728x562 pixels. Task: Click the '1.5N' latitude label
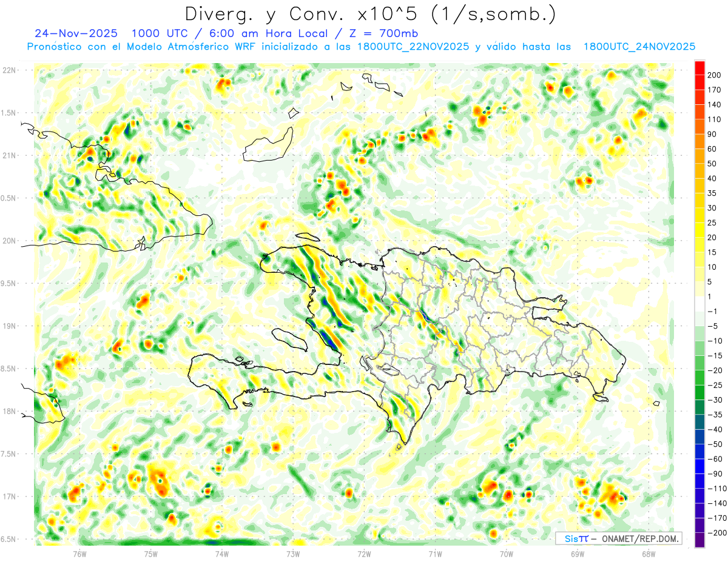pyautogui.click(x=9, y=113)
